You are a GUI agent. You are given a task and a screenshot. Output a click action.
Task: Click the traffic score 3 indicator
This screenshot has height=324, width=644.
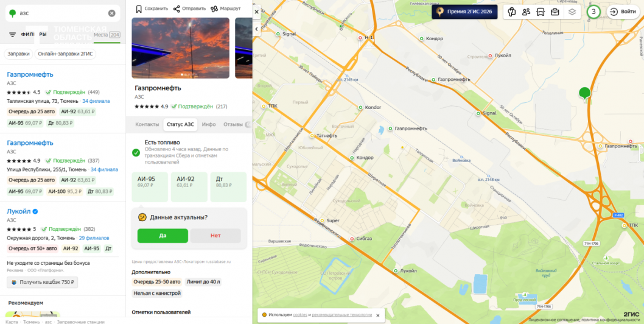(593, 12)
